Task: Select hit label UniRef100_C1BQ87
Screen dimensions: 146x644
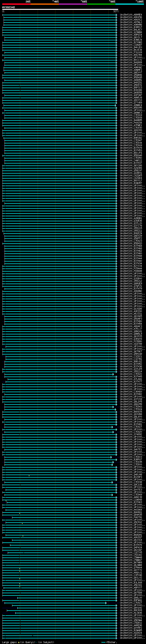Action: [x=131, y=45]
